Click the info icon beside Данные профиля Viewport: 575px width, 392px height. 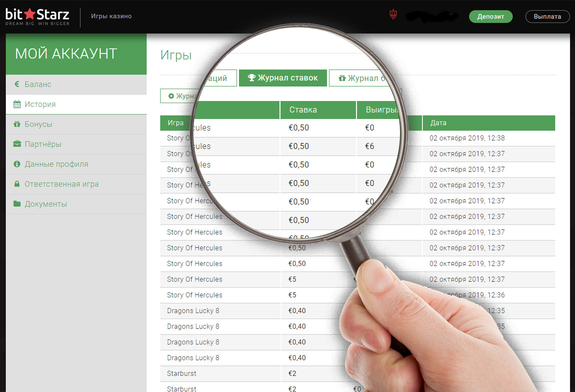[16, 164]
